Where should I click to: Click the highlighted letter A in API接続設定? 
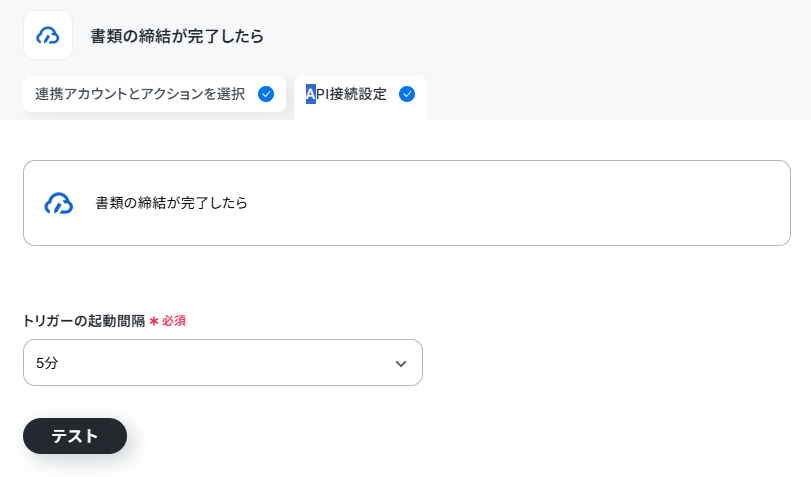310,94
